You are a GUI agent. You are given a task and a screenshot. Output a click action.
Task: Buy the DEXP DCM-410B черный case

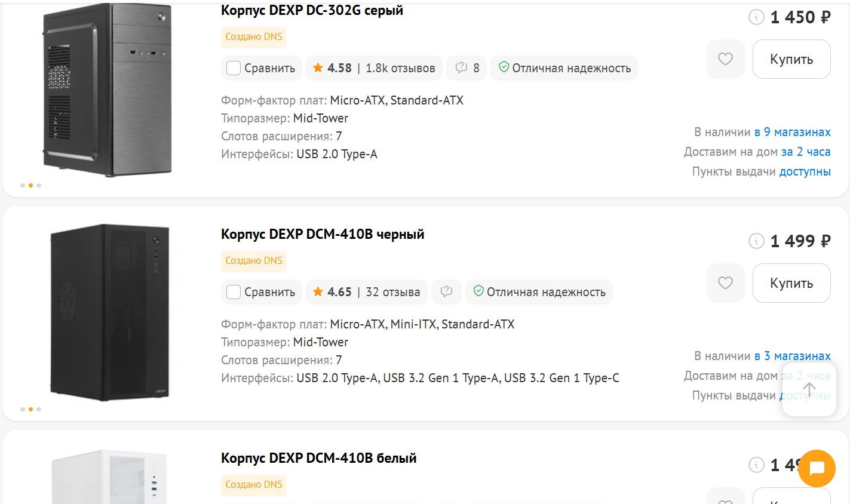791,283
